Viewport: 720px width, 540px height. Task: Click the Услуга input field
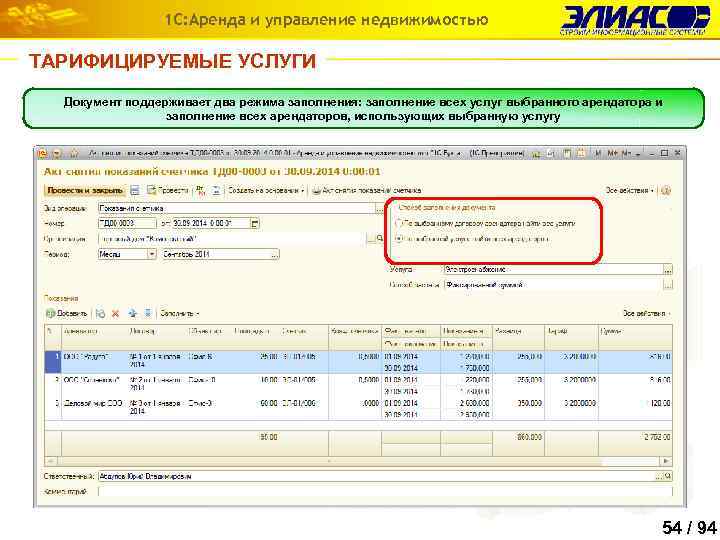click(553, 270)
